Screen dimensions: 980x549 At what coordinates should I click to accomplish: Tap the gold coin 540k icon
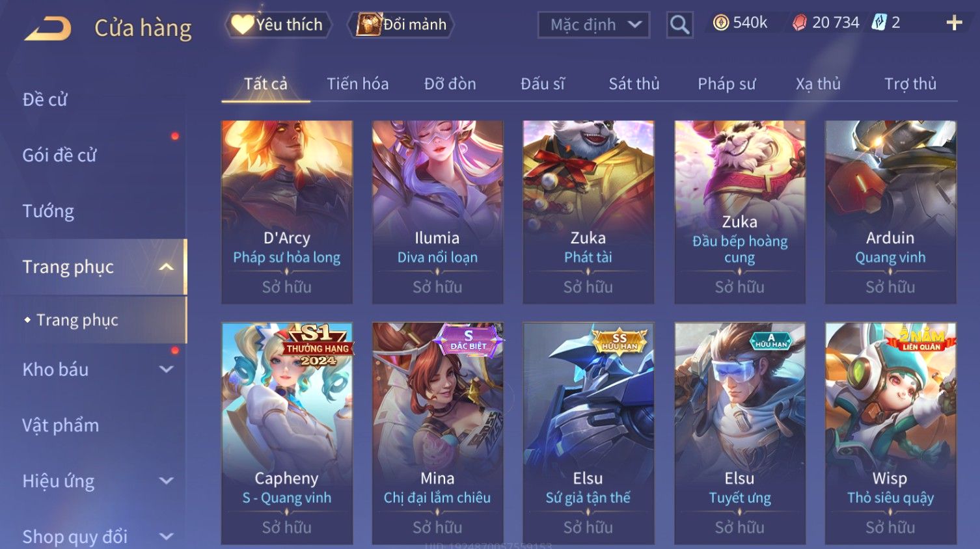(720, 23)
